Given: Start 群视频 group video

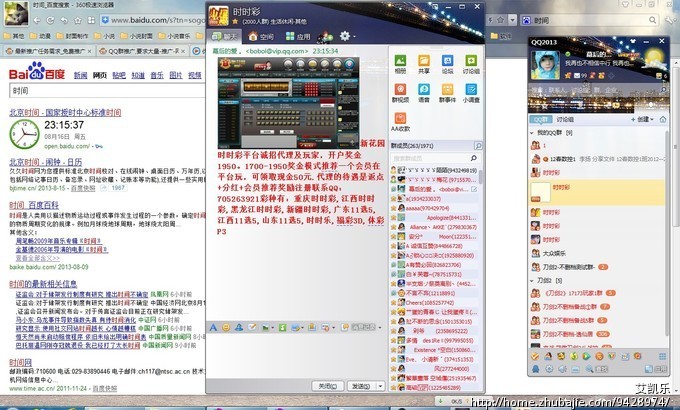Looking at the screenshot, I should click(x=400, y=92).
